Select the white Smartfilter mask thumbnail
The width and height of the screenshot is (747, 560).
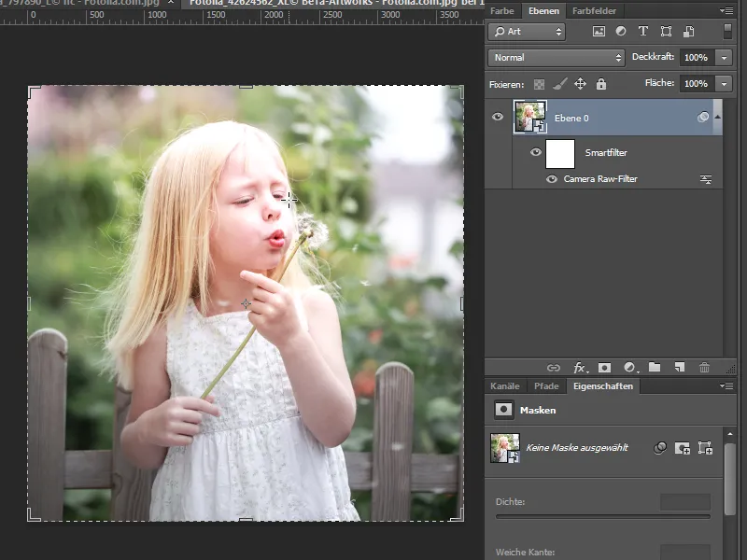click(559, 154)
